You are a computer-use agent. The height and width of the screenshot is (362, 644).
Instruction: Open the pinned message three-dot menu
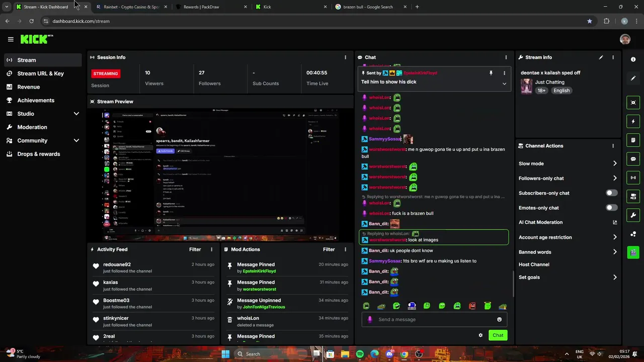pyautogui.click(x=504, y=73)
